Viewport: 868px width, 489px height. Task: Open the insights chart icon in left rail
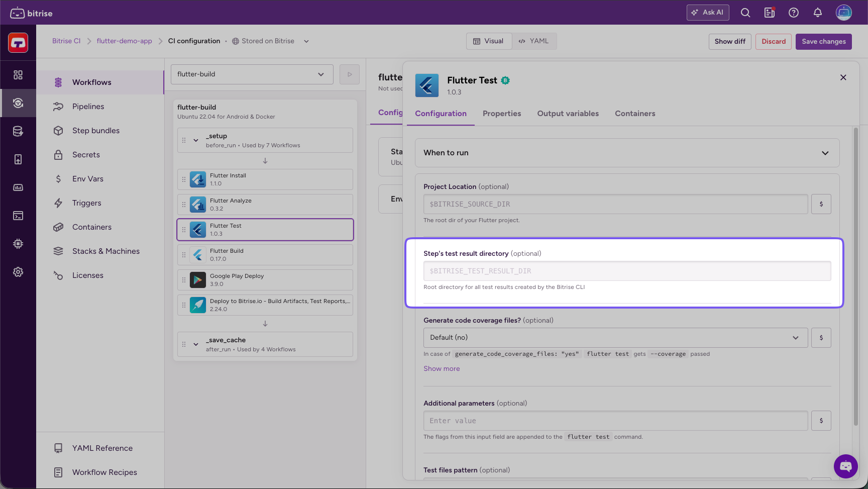tap(18, 187)
